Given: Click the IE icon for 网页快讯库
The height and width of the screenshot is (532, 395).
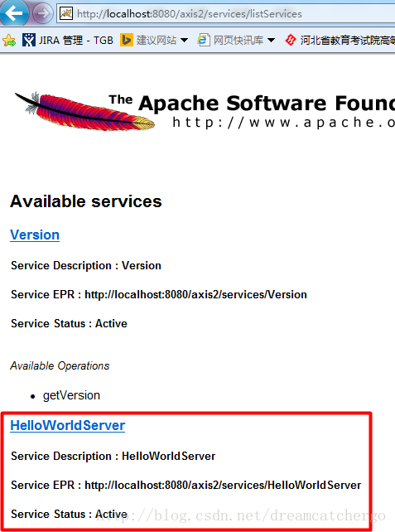Looking at the screenshot, I should point(203,40).
